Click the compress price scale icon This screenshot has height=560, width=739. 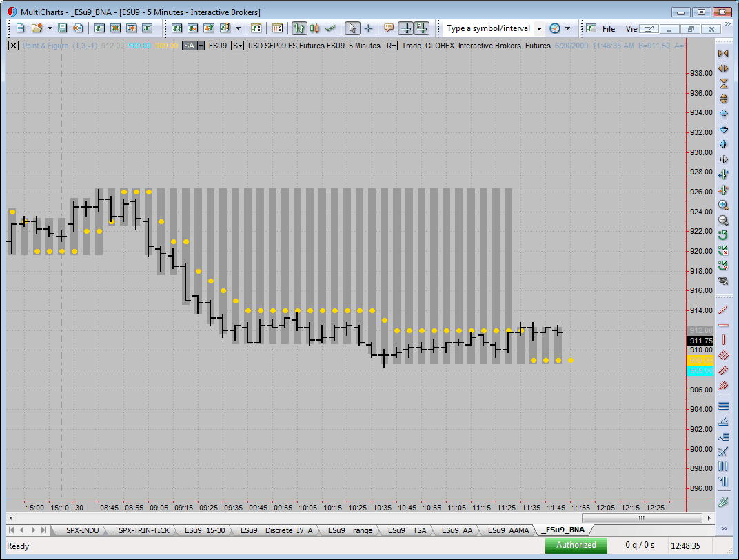click(x=723, y=83)
